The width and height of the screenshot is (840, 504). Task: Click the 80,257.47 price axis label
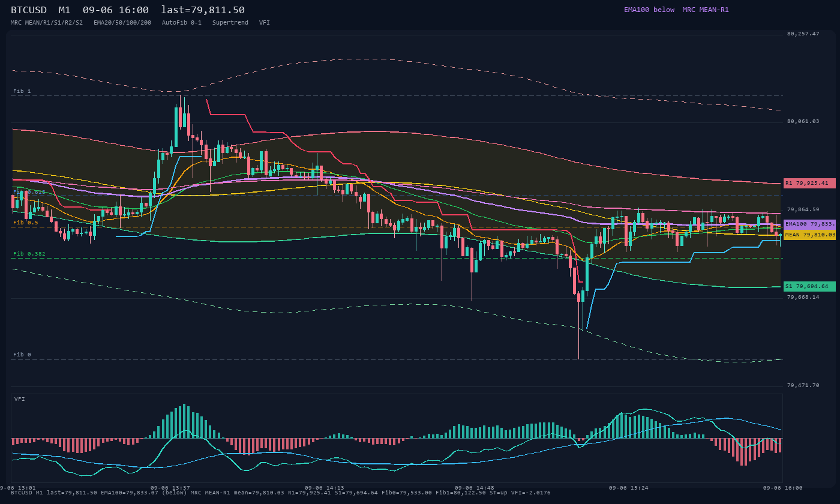click(x=803, y=34)
